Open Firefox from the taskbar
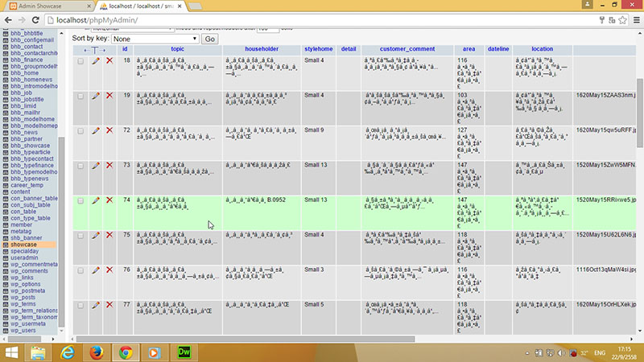 pos(97,352)
